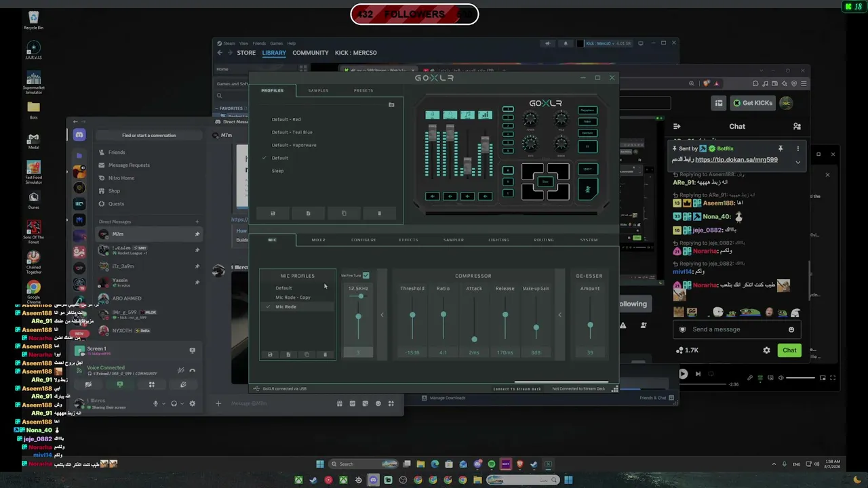Screen dimensions: 868x488
Task: Toggle the Mic Fine Tune checkbox
Action: [366, 275]
